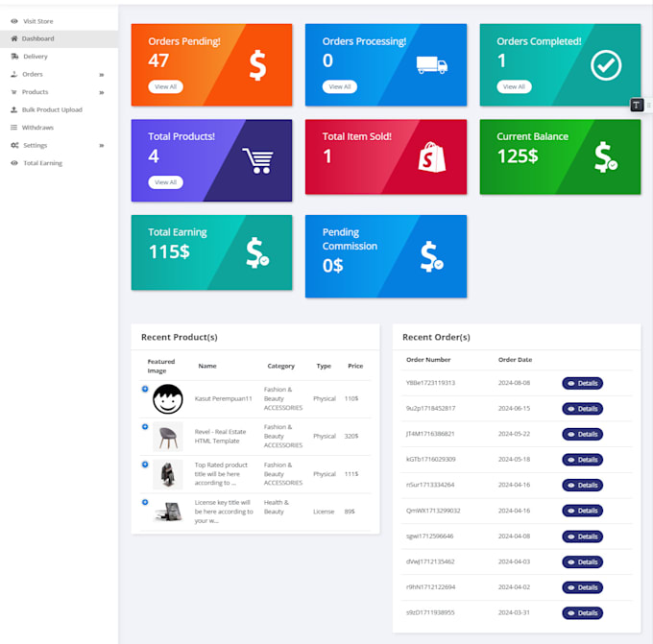Open Details for order dVwj1712135462
The image size is (653, 644).
(x=583, y=562)
